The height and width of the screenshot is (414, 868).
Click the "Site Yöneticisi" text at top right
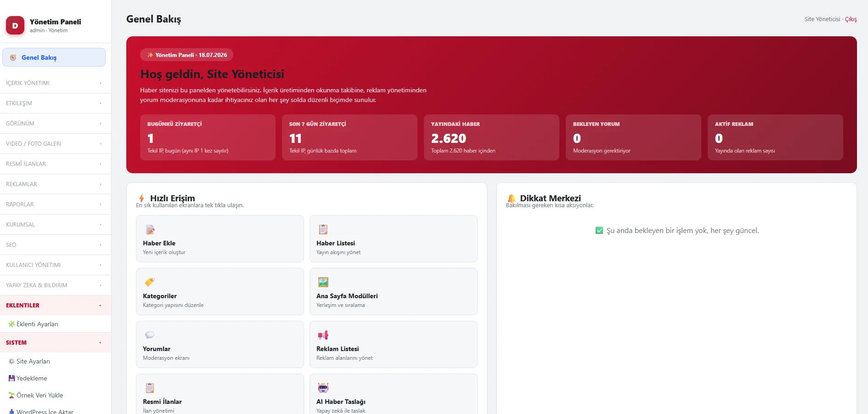point(822,19)
